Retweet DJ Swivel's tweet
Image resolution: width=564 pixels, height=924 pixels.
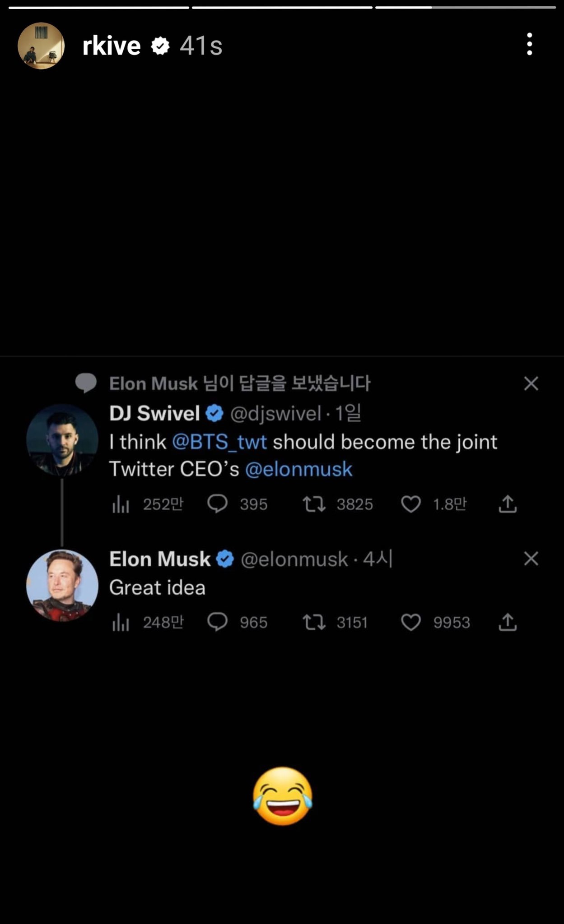pyautogui.click(x=314, y=504)
